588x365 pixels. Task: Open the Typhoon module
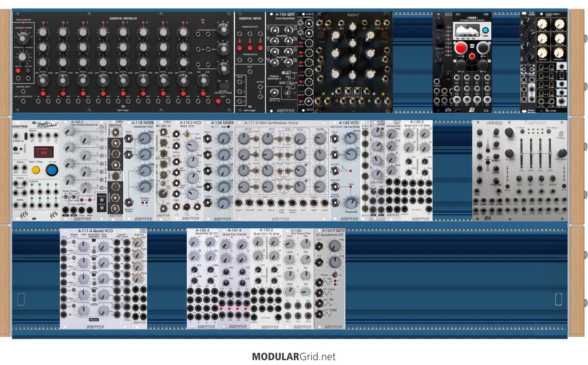[x=536, y=170]
